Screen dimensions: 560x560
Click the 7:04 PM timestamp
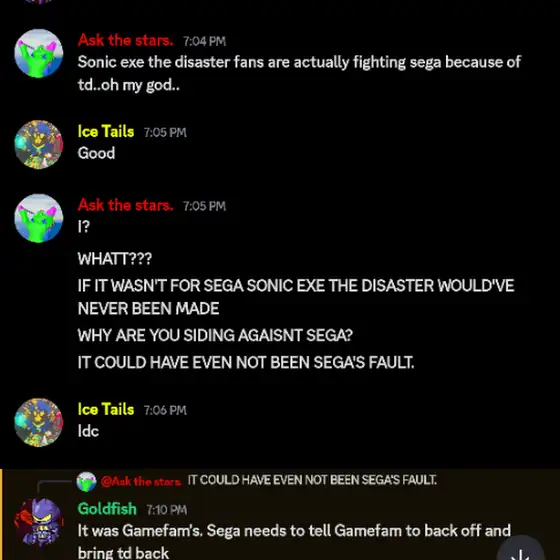[204, 41]
